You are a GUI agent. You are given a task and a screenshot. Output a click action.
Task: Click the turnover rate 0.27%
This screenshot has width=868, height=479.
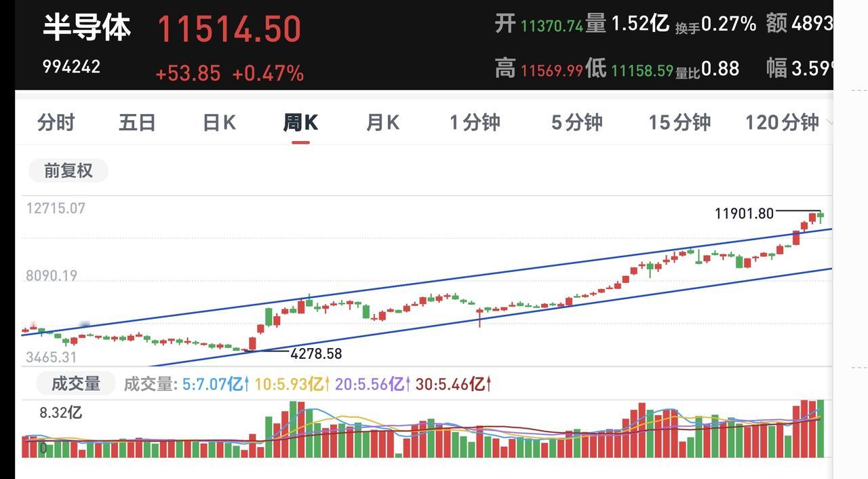[x=728, y=24]
